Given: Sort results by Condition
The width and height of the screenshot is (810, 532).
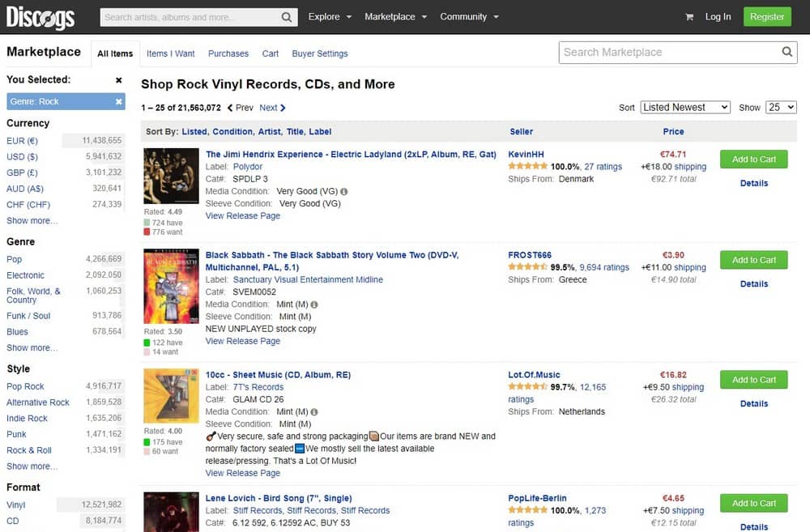Looking at the screenshot, I should [232, 132].
